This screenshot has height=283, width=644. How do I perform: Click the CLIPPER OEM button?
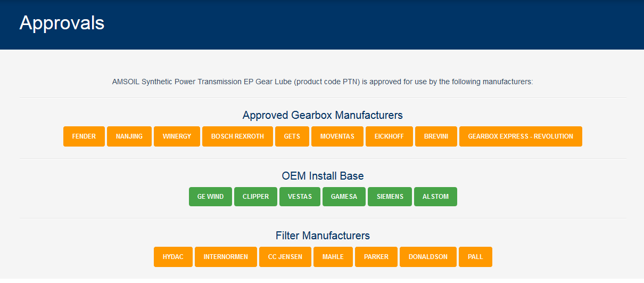coord(255,196)
